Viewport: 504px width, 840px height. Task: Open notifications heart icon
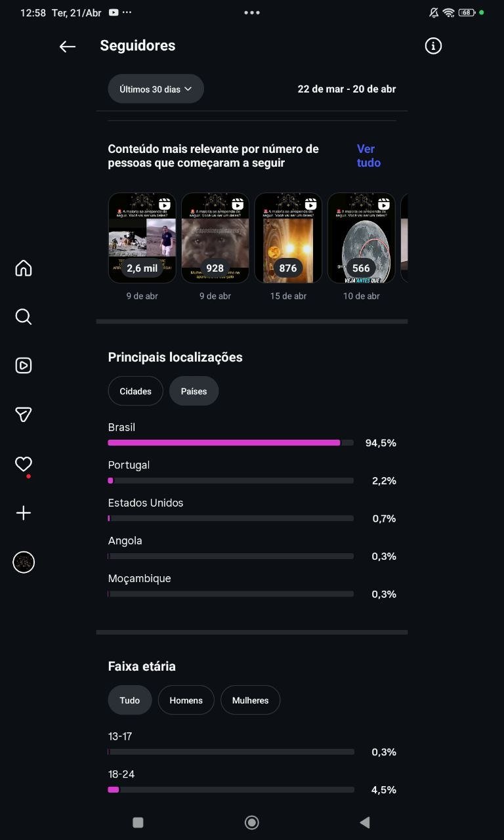(x=24, y=464)
